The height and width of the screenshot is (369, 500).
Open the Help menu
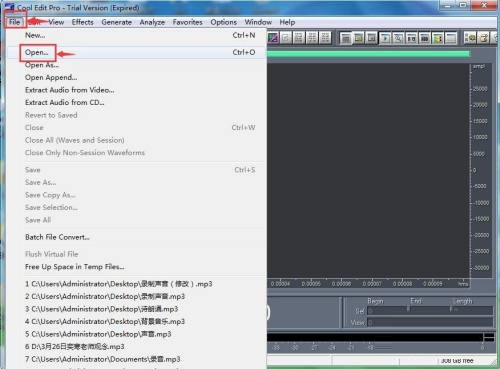[287, 22]
